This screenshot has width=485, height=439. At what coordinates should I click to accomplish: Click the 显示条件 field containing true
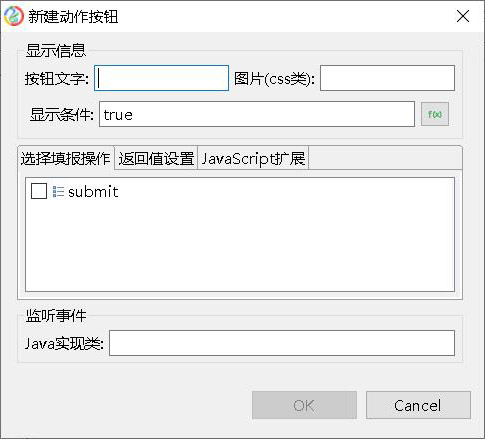257,114
